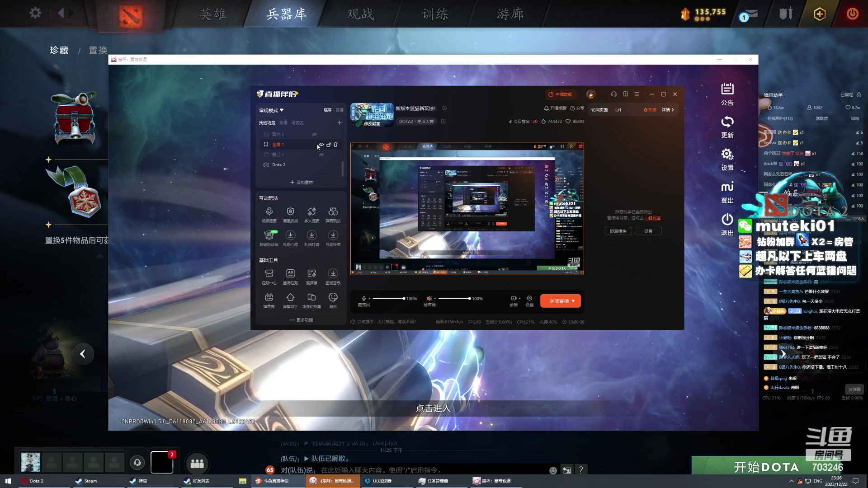Open Dota 2 settings gear icon
Screen dimensions: 868x488
click(x=35, y=13)
